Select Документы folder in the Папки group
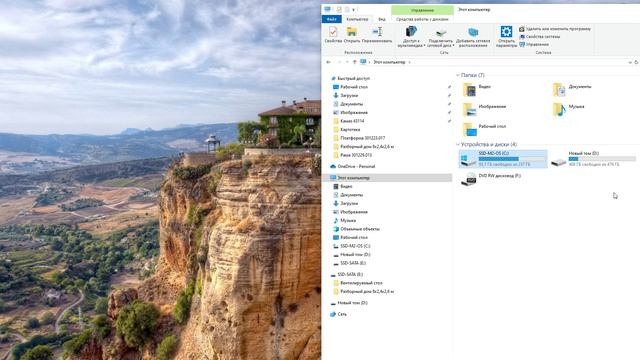Viewport: 640px width, 360px height. pyautogui.click(x=572, y=89)
